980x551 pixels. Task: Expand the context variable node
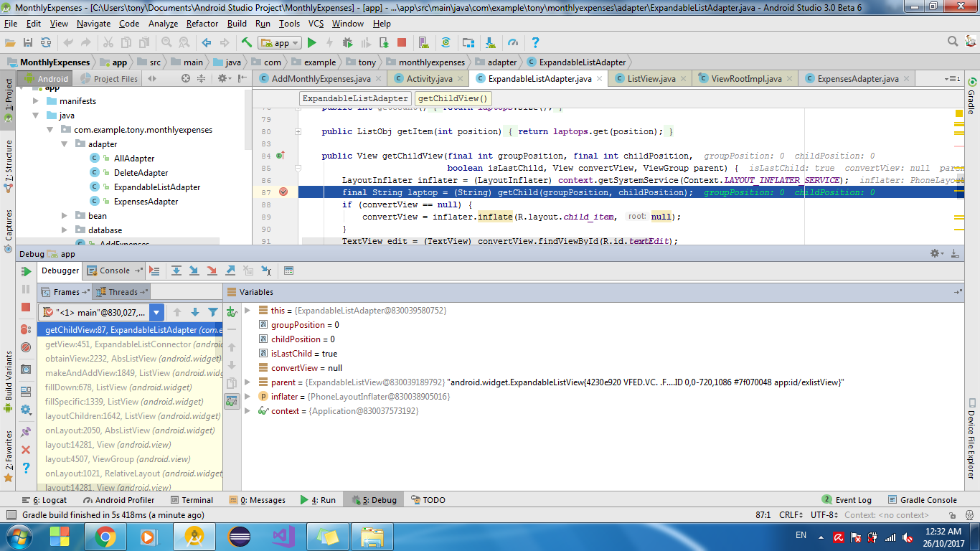(x=248, y=411)
